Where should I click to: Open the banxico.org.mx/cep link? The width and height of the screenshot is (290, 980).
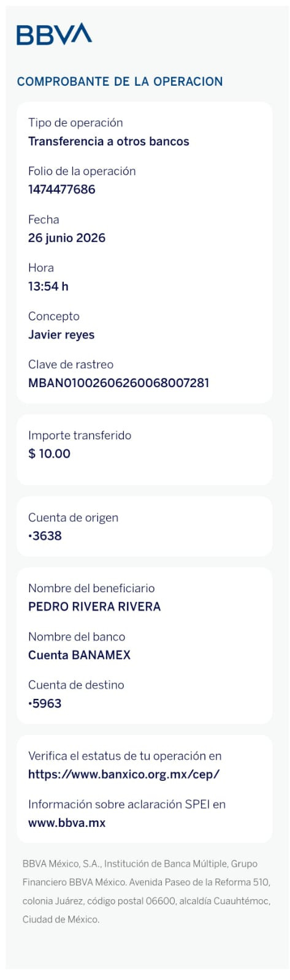(124, 774)
